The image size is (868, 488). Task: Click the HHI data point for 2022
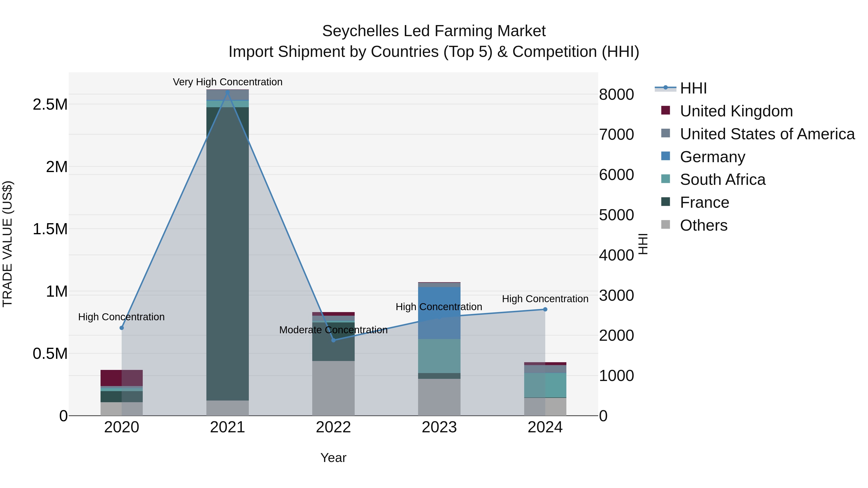click(333, 340)
